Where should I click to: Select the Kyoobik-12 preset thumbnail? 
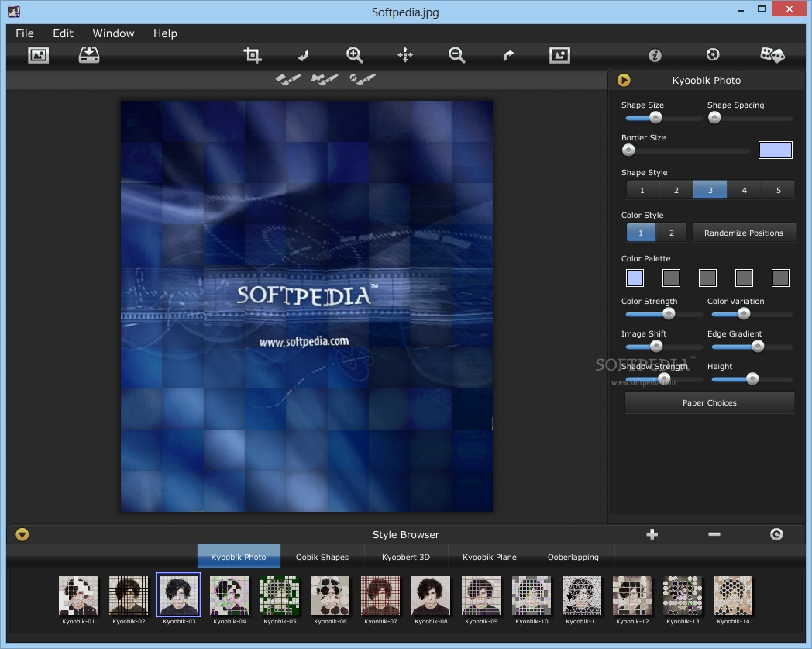click(632, 595)
